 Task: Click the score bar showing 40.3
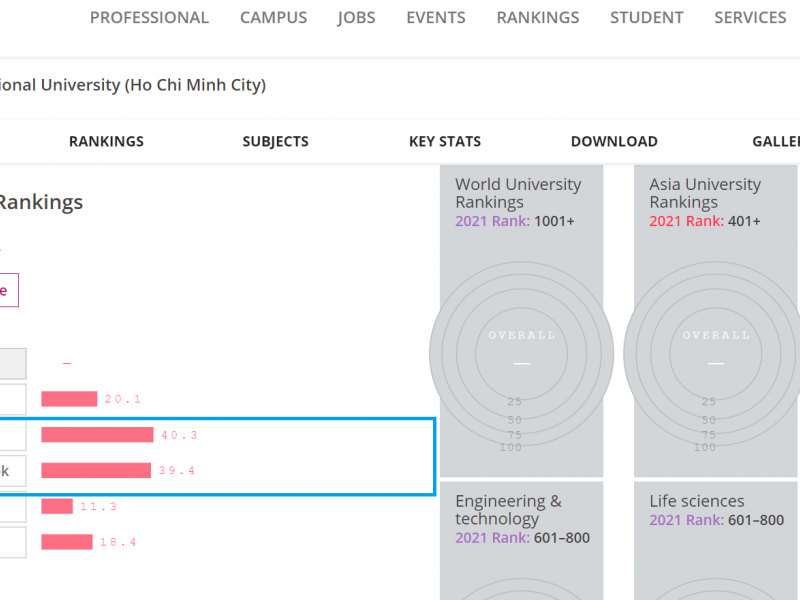tap(97, 435)
